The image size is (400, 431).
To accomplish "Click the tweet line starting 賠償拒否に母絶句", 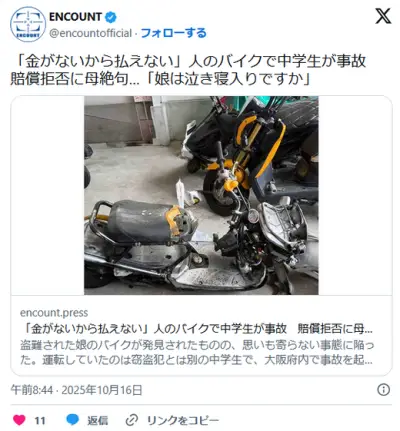I will 161,79.
